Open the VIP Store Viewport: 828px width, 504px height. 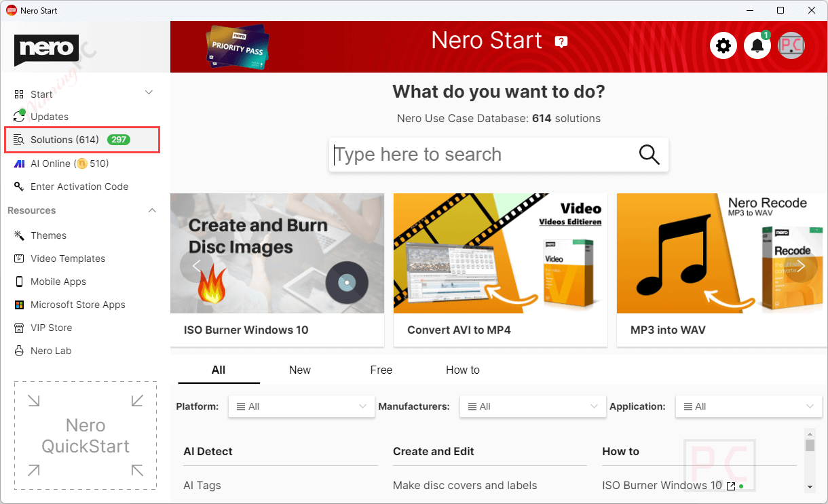pos(52,328)
